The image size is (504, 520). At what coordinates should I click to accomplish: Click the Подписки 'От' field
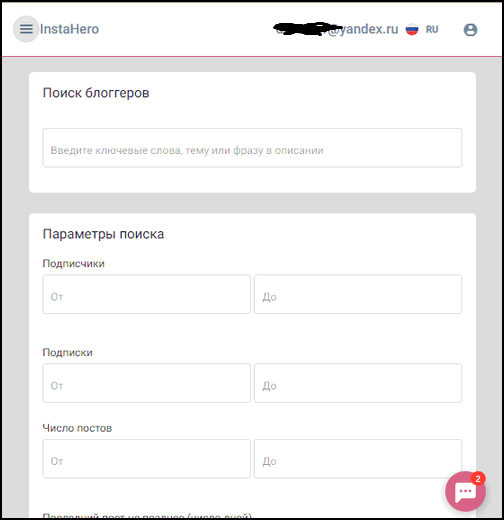147,383
